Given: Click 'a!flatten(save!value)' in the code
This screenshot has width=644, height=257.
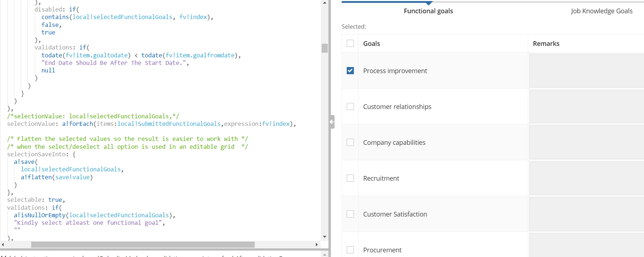Looking at the screenshot, I should click(x=57, y=177).
